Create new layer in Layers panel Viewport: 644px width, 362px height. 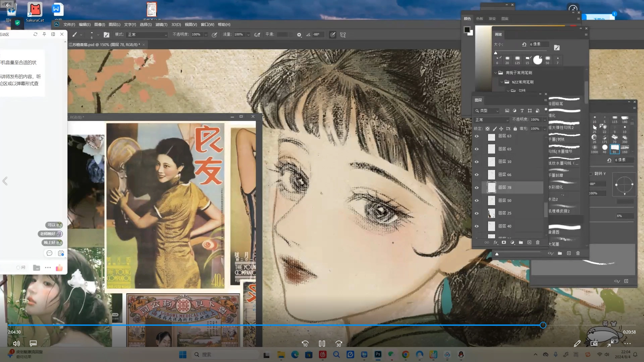click(x=529, y=242)
